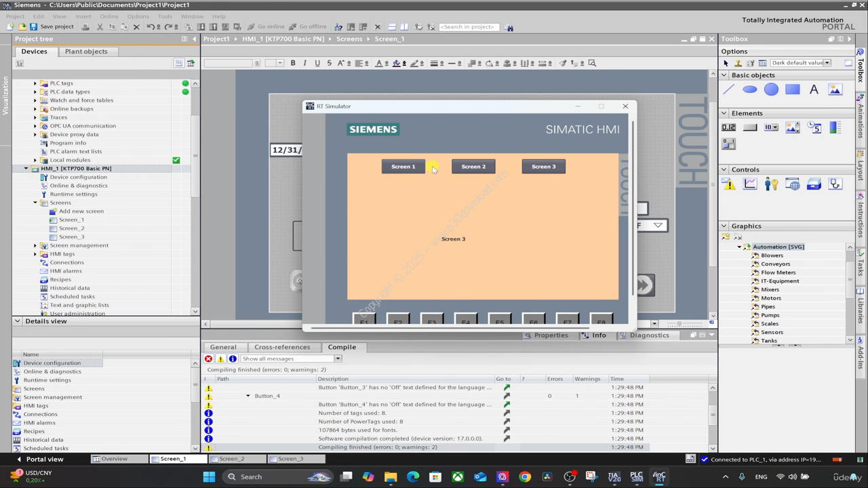Select Screen_2 in the project tree
The width and height of the screenshot is (868, 488).
pyautogui.click(x=71, y=228)
